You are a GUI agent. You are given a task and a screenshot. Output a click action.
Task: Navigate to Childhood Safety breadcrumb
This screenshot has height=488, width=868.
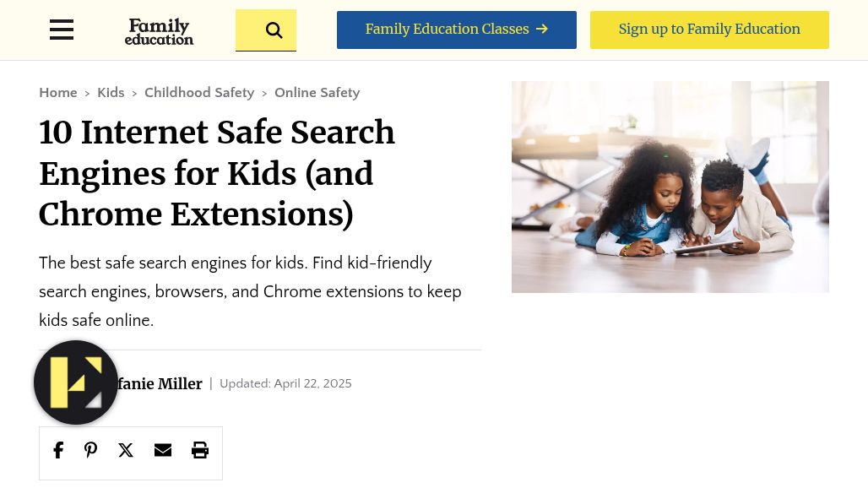tap(199, 92)
